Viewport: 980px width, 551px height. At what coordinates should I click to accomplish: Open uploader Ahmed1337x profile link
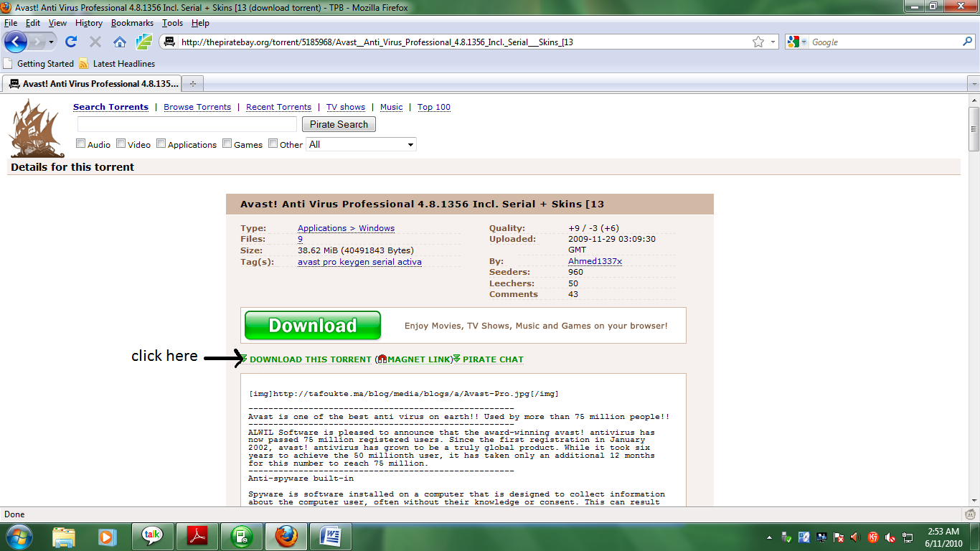pos(595,261)
